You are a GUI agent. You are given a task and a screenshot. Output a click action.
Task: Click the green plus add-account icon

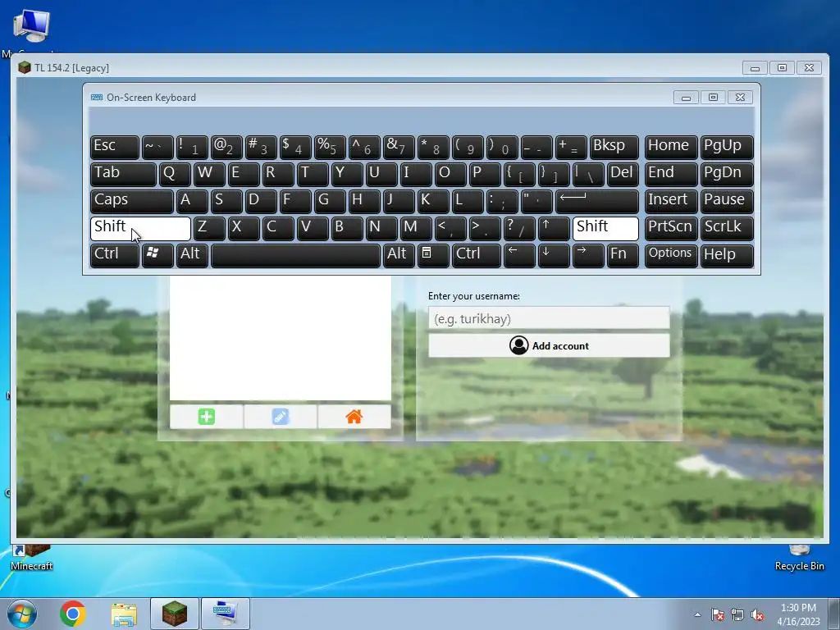(x=206, y=416)
